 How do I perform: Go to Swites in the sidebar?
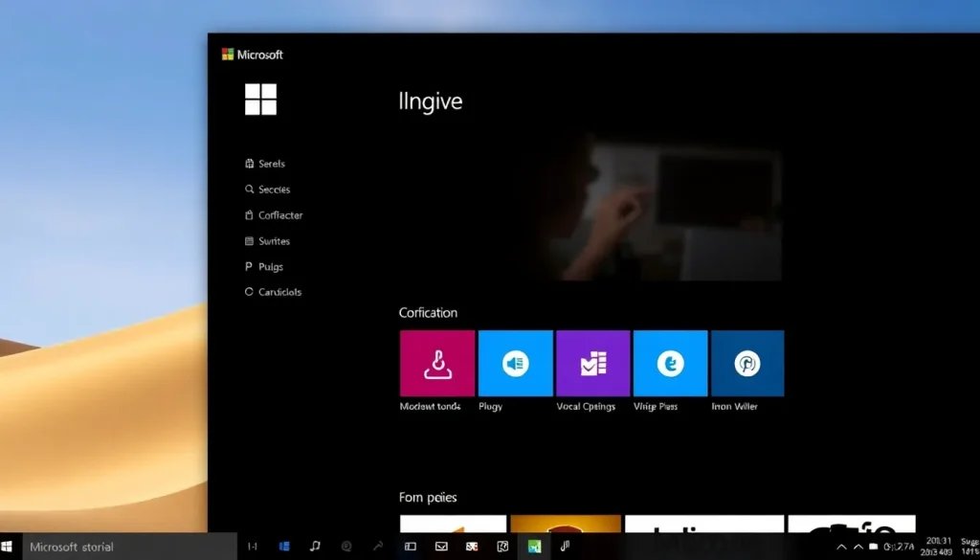pyautogui.click(x=268, y=240)
